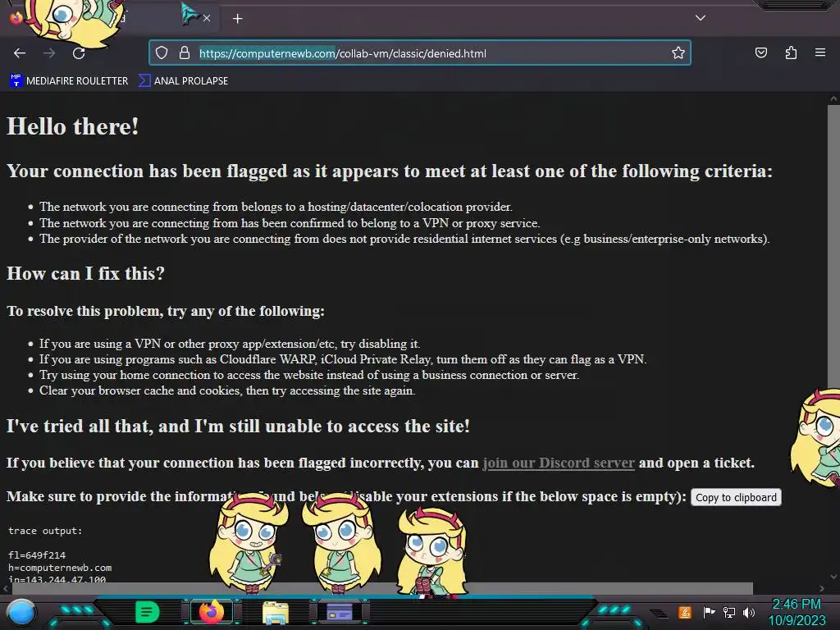This screenshot has height=630, width=840.
Task: Click the vertical page scrollbar
Action: [833, 248]
